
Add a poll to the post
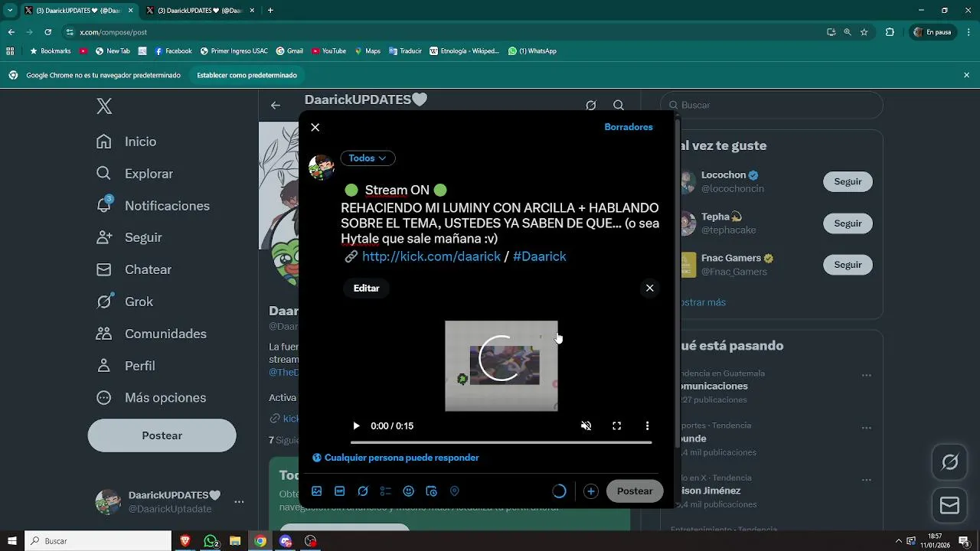386,491
